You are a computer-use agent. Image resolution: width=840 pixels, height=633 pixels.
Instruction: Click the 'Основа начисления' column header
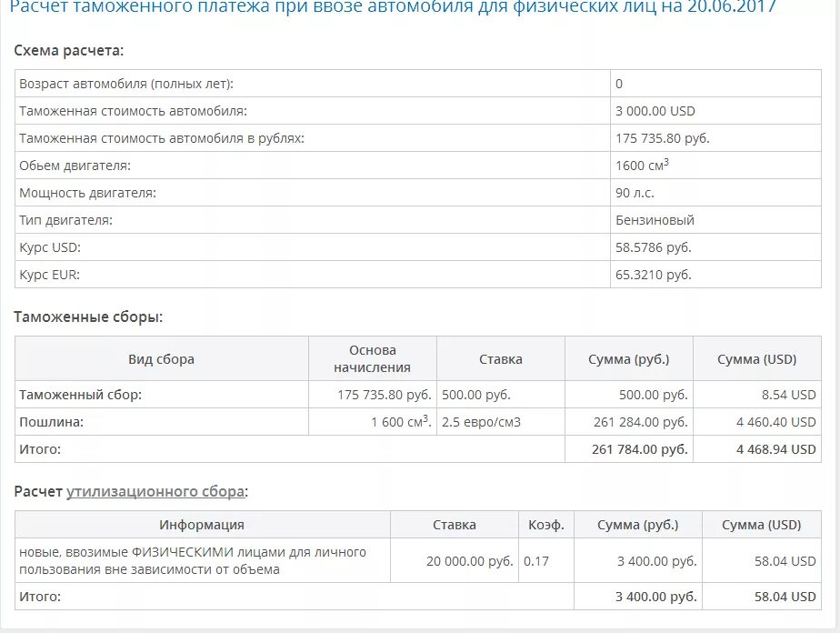(x=373, y=358)
